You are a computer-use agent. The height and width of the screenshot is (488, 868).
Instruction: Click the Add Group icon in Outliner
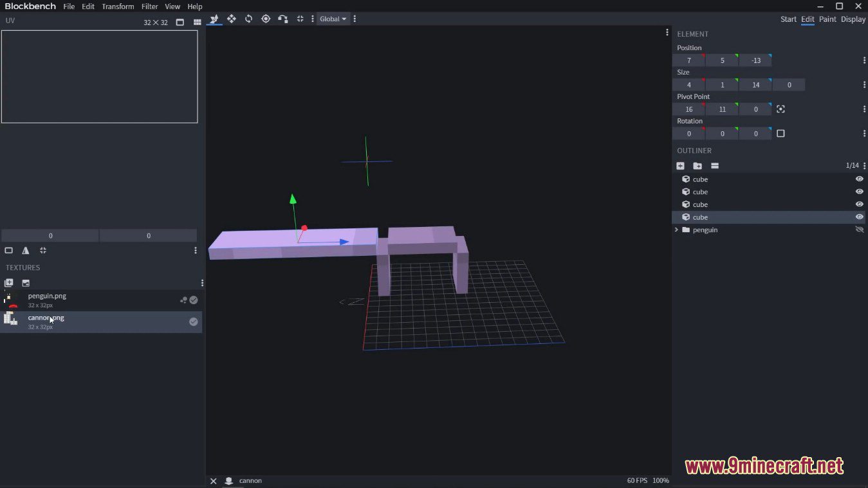697,165
